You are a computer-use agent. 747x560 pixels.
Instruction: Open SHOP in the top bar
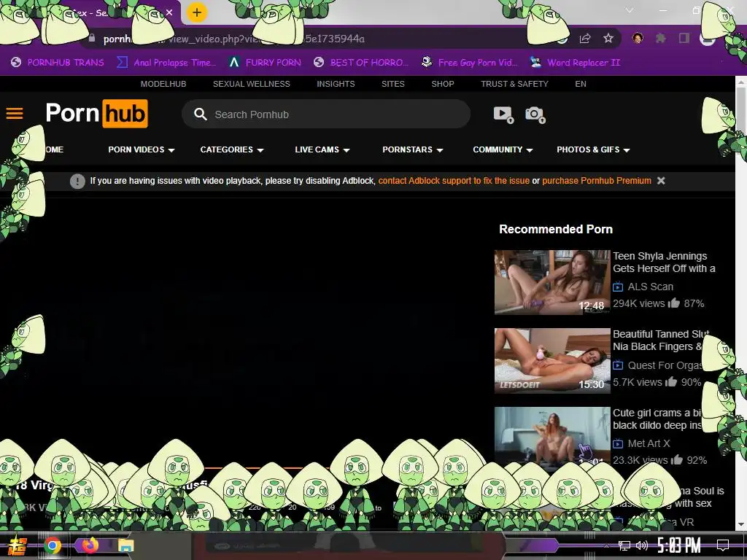click(443, 84)
